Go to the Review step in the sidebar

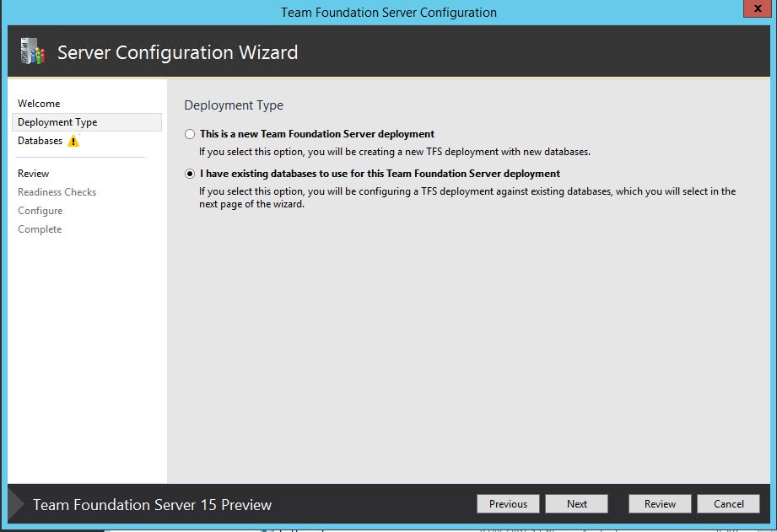(33, 174)
